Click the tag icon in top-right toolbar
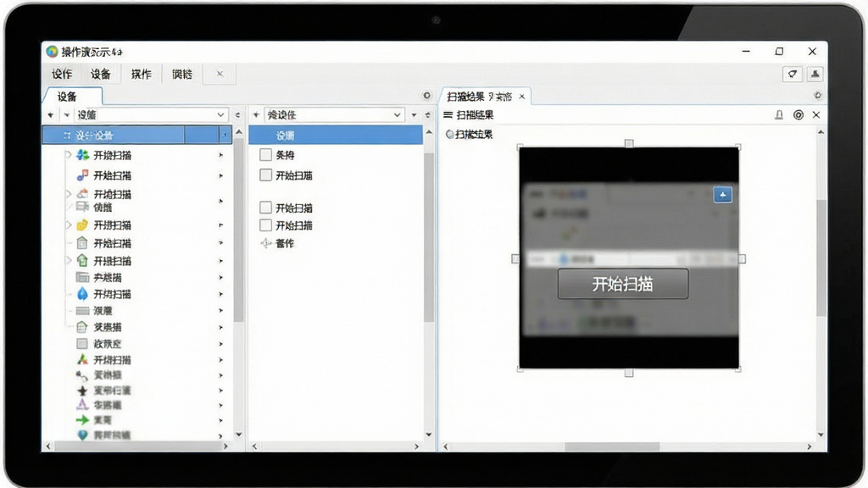This screenshot has height=488, width=868. tap(793, 75)
